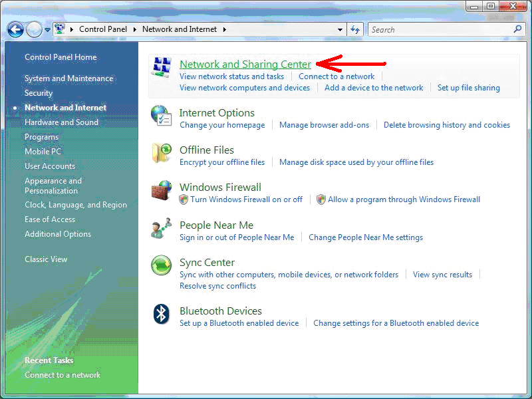Click Change People Near Me settings

366,237
